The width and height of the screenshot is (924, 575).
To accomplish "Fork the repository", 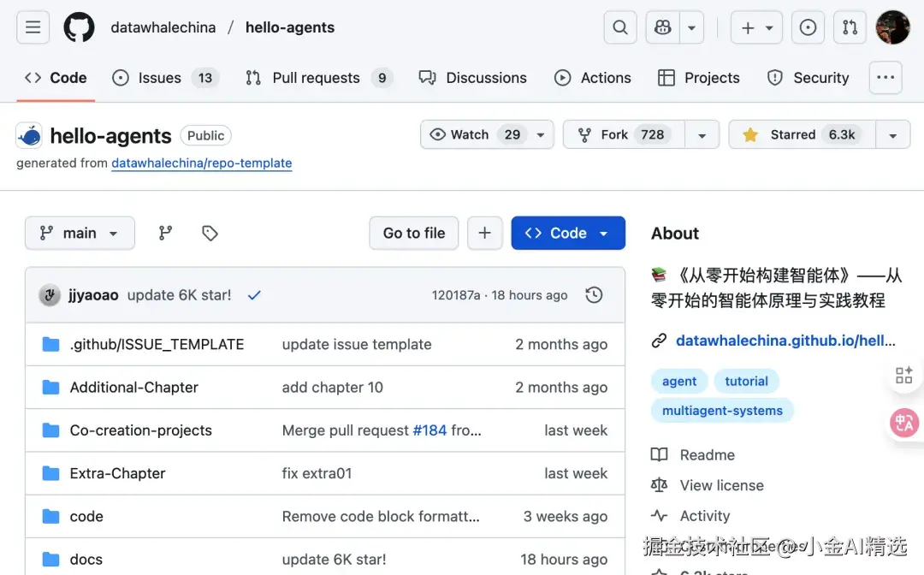I will tap(624, 135).
